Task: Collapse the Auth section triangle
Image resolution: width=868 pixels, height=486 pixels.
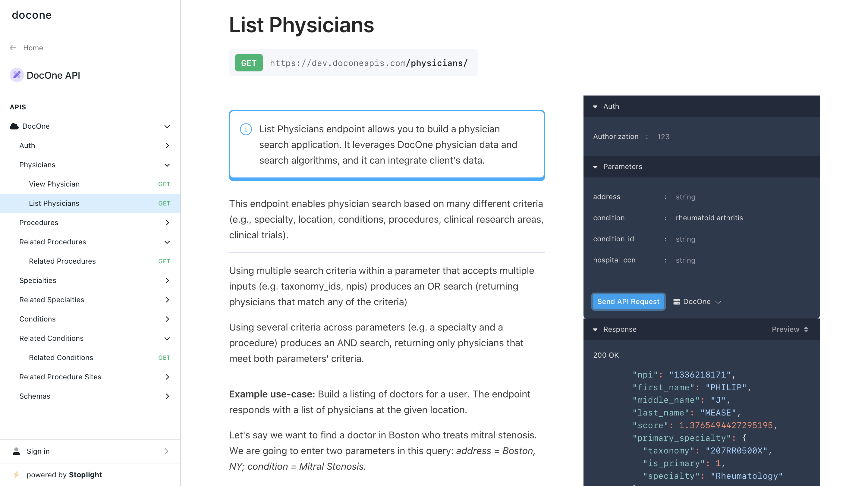Action: click(x=595, y=106)
